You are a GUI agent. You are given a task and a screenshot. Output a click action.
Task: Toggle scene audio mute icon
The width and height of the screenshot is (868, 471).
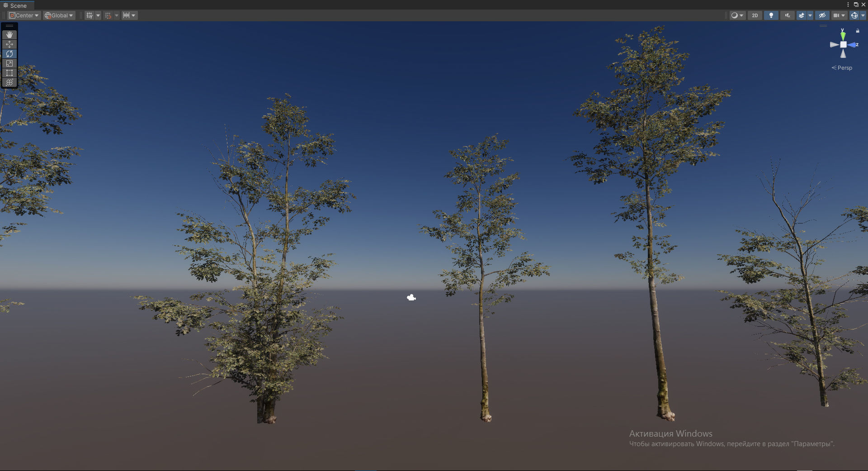pos(788,15)
